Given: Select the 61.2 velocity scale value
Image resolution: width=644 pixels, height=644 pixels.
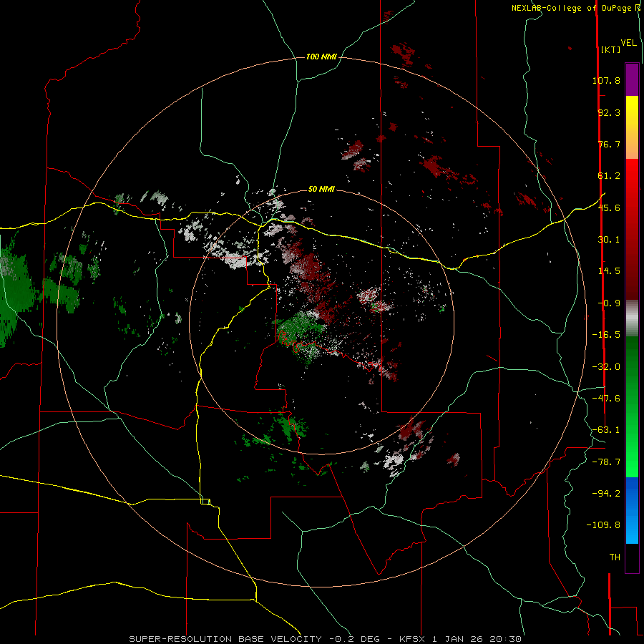Looking at the screenshot, I should (609, 176).
